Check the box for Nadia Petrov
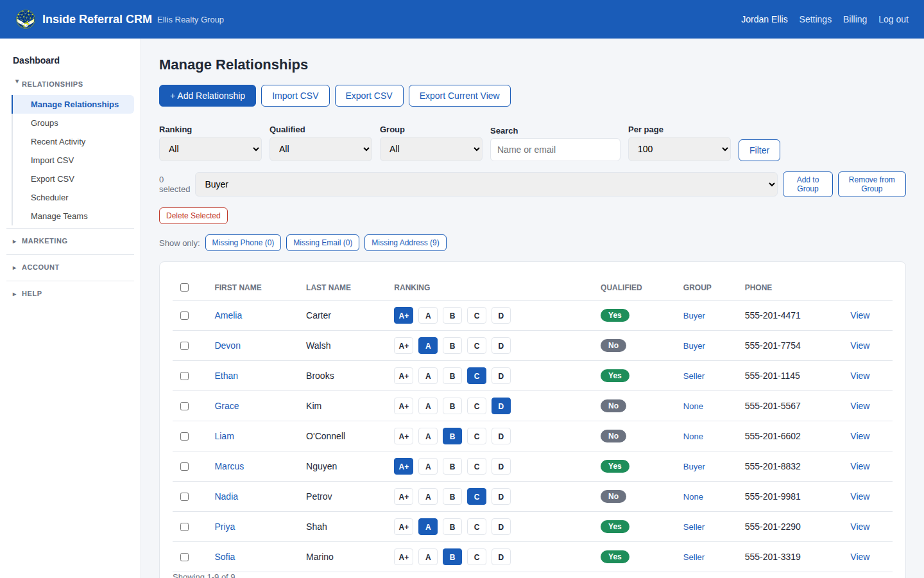Viewport: 924px width, 578px height. point(184,496)
